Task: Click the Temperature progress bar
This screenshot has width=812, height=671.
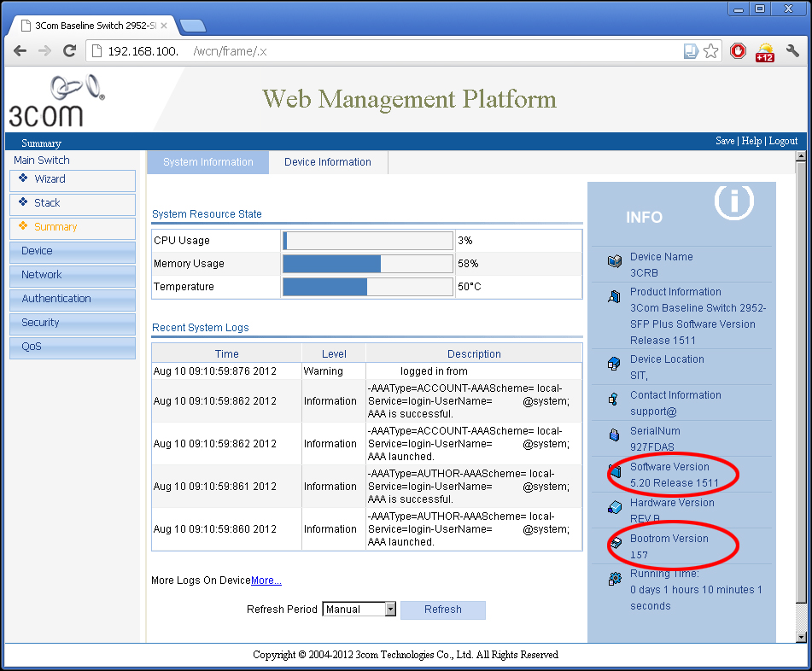Action: [368, 287]
